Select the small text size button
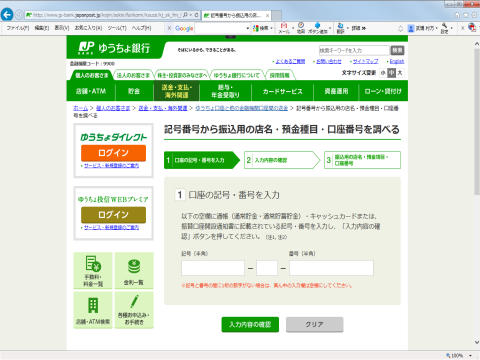The width and height of the screenshot is (480, 360). point(383,72)
